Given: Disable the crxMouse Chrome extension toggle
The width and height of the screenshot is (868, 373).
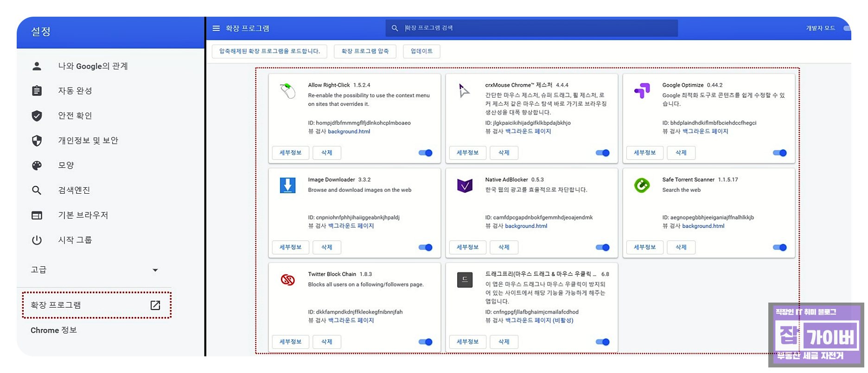Looking at the screenshot, I should (x=602, y=153).
